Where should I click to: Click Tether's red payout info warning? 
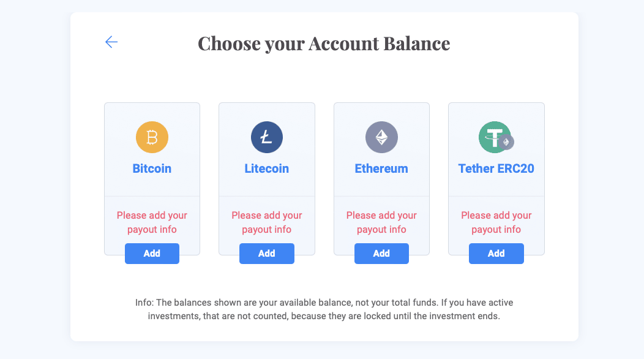[496, 222]
